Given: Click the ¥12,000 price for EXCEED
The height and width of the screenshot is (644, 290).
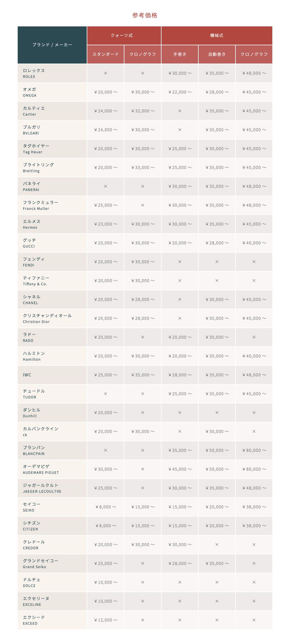Looking at the screenshot, I should coord(106,620).
